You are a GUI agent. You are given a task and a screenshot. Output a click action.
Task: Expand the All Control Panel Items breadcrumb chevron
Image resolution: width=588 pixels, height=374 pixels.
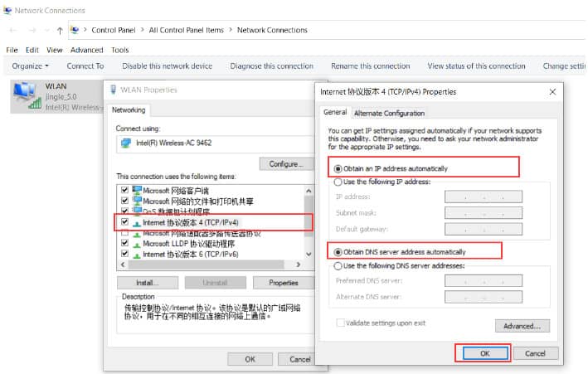pyautogui.click(x=230, y=30)
